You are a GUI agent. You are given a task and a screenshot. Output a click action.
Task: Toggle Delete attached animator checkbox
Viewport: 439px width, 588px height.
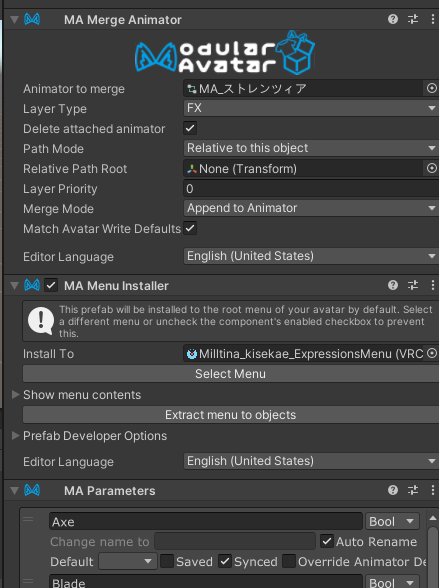coord(190,128)
